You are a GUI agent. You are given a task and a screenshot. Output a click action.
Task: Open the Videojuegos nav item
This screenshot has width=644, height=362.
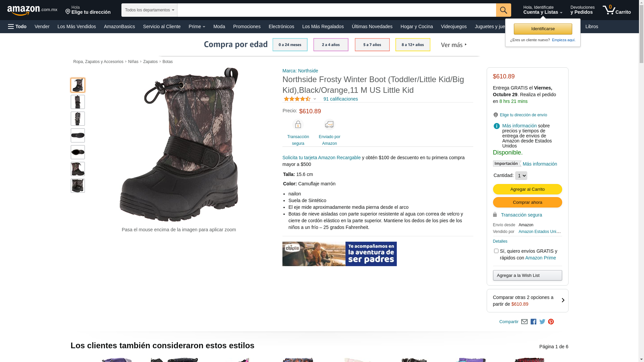coord(453,26)
